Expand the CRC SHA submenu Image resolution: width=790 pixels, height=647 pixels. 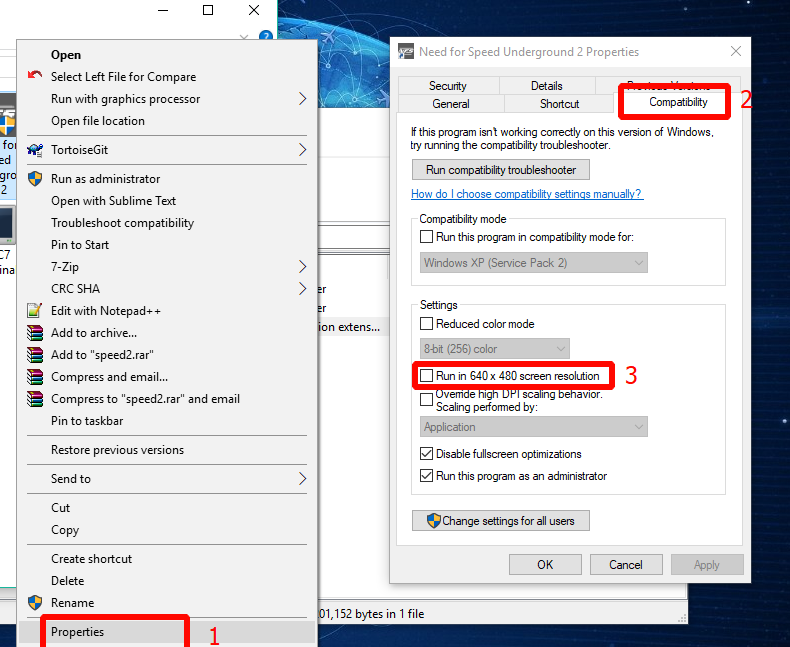click(x=302, y=289)
